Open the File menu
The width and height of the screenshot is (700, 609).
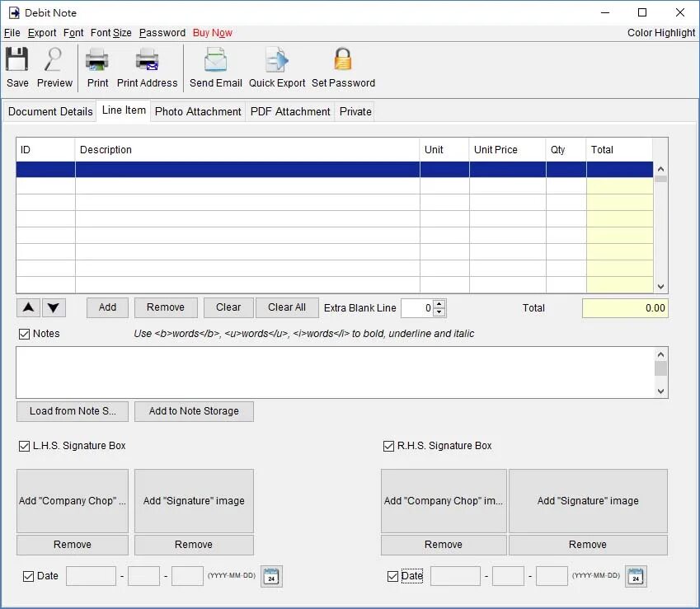tap(12, 33)
